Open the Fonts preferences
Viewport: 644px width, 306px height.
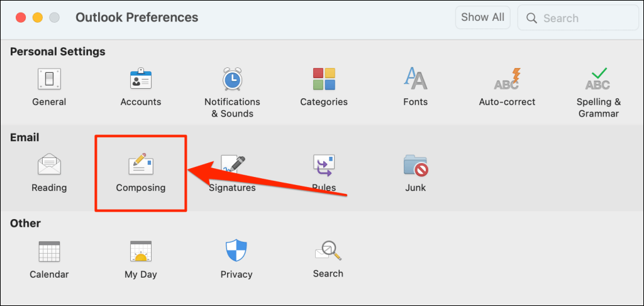coord(415,80)
